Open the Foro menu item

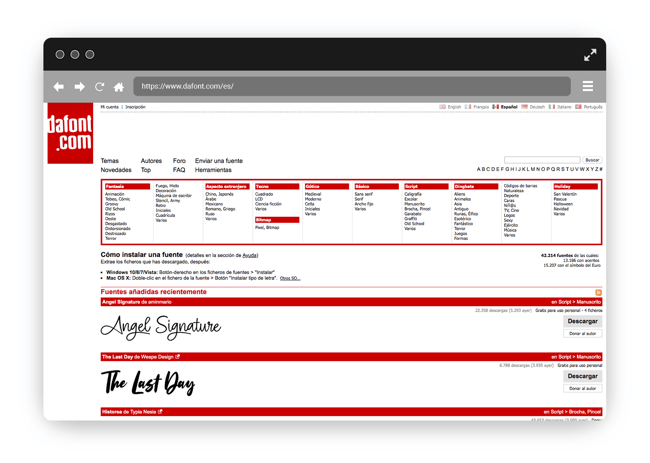pyautogui.click(x=179, y=161)
